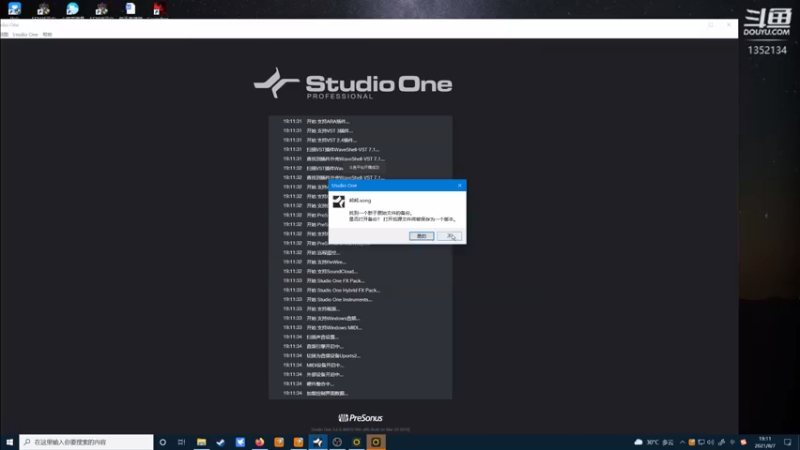Open the third round blue desktop icon

pos(72,9)
